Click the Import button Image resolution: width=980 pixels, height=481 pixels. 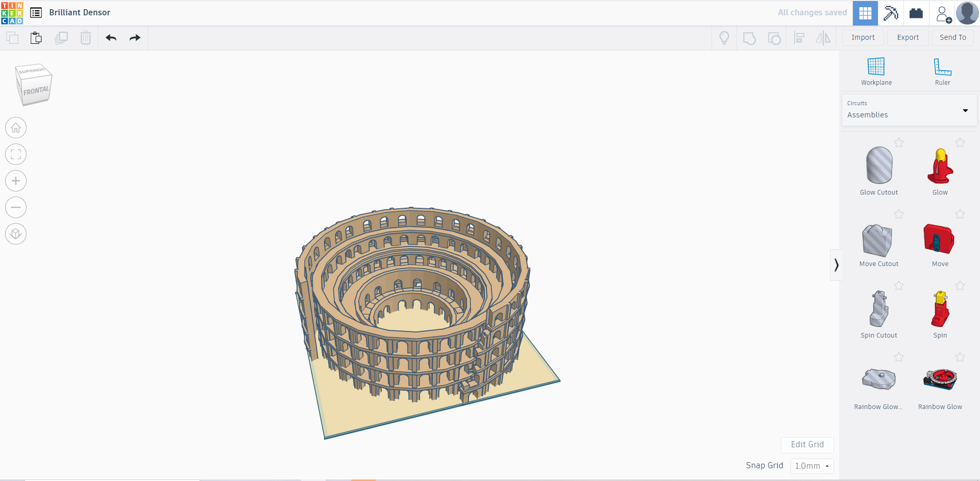863,38
